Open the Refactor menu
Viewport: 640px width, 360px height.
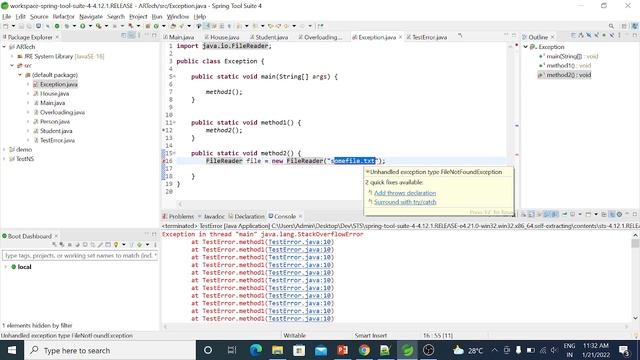pyautogui.click(x=63, y=17)
